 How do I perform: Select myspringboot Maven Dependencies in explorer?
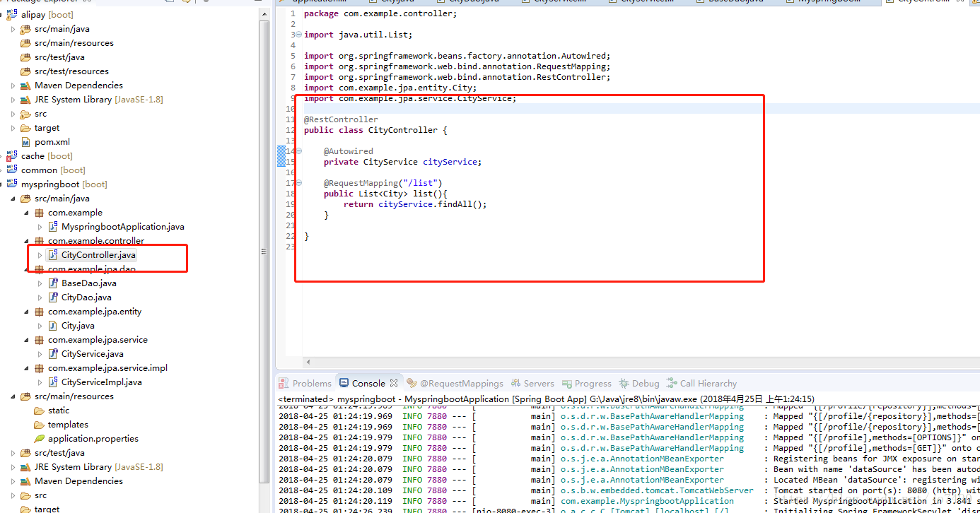[x=78, y=480]
